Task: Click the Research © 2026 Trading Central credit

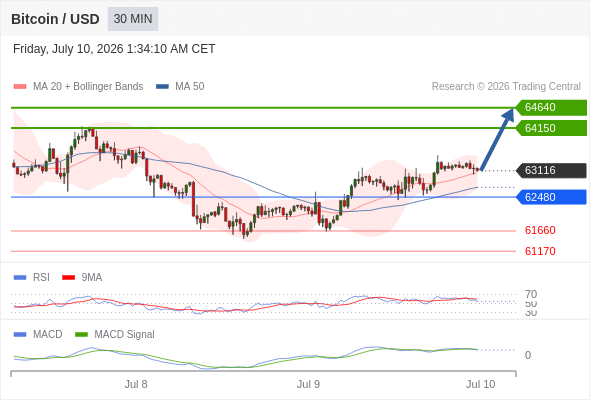Action: pos(506,87)
